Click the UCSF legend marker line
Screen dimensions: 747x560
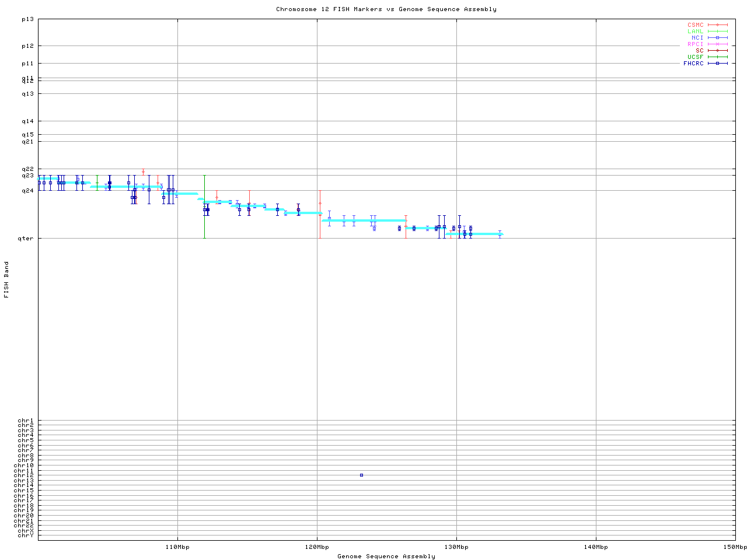click(717, 57)
